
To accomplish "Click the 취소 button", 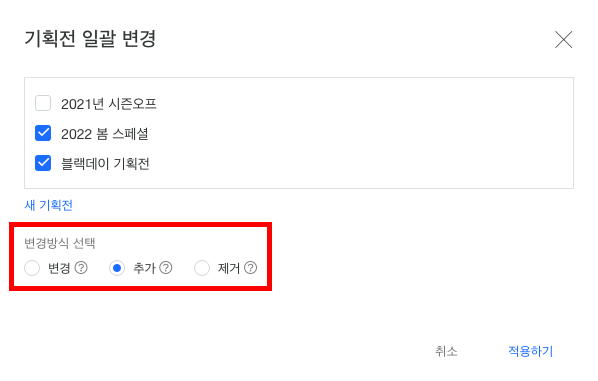I will [x=446, y=351].
